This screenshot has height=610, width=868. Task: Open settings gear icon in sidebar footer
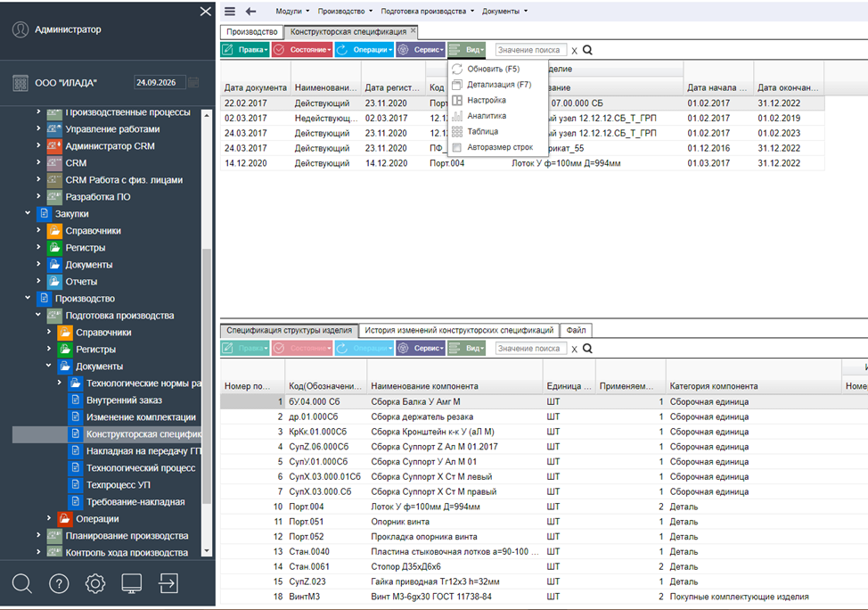(95, 583)
